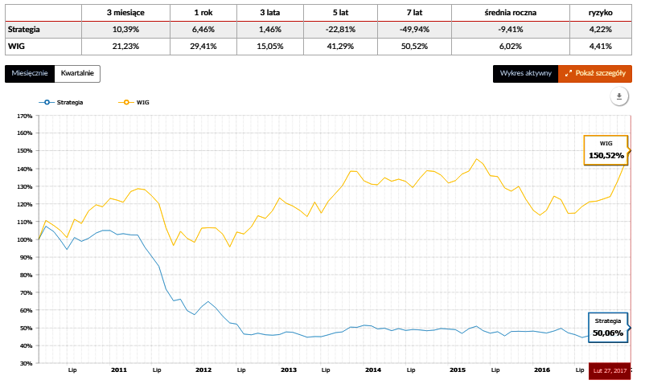Click WIG risk value 4,41%

(x=601, y=46)
